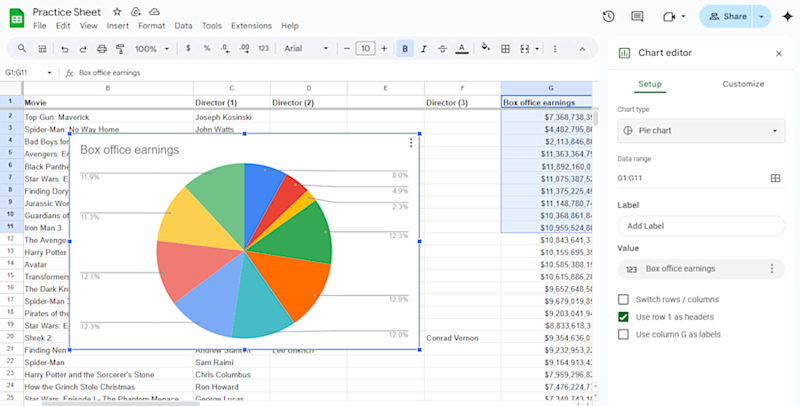This screenshot has width=800, height=406.
Task: Increase font size with plus button
Action: (384, 49)
